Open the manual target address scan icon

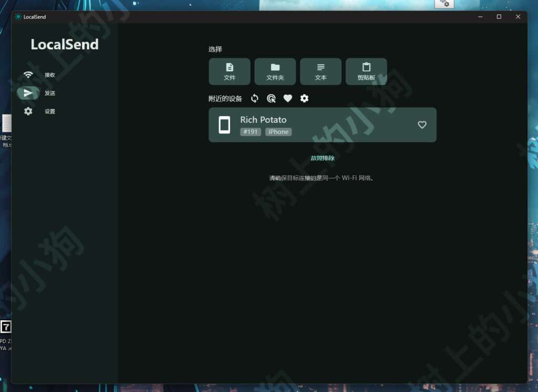(x=271, y=98)
